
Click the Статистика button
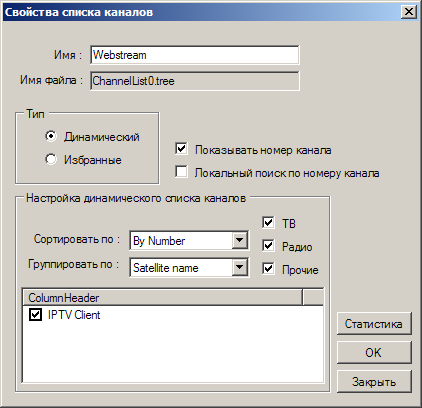tap(374, 324)
